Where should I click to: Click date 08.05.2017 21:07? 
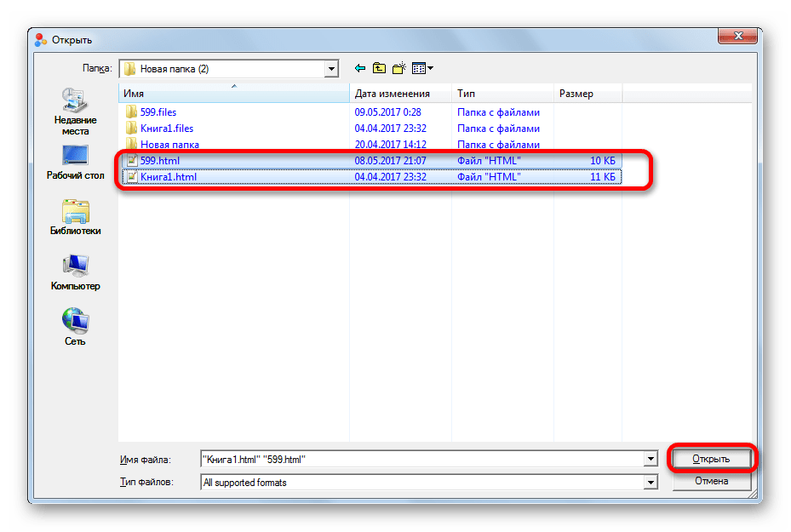tap(391, 160)
